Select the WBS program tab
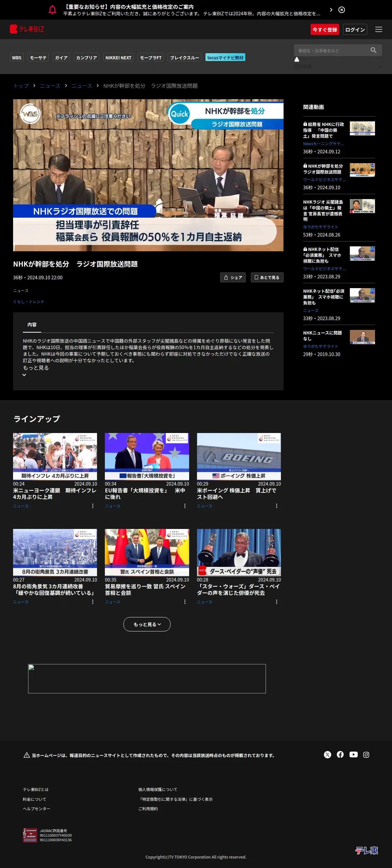This screenshot has width=392, height=868. [17, 58]
